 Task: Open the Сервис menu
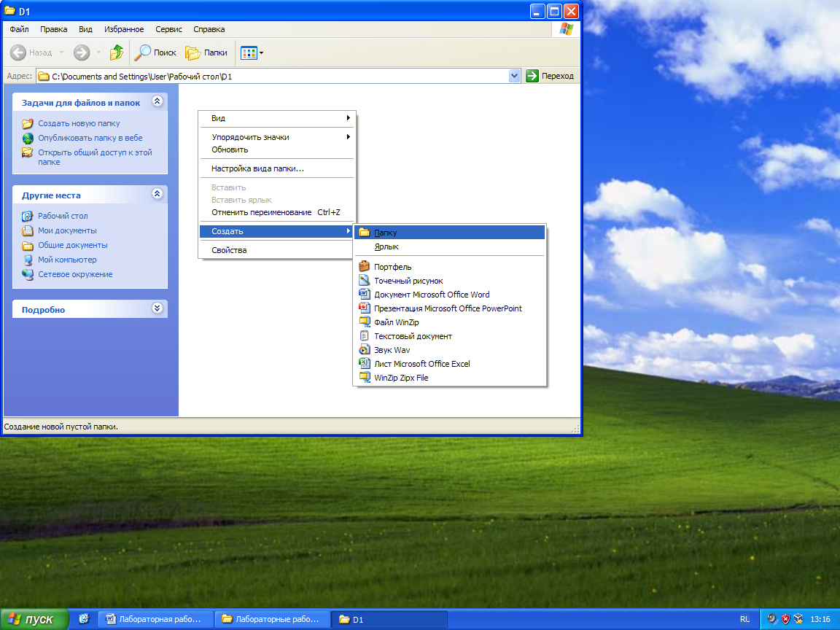pyautogui.click(x=168, y=29)
